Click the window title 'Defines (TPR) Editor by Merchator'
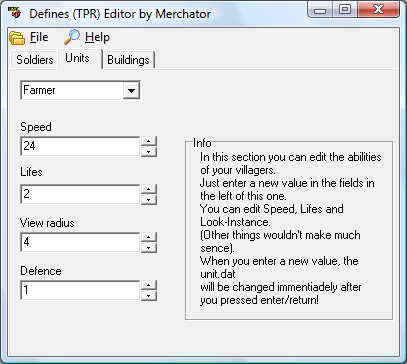Viewport: 407px width, 364px height. (x=120, y=14)
